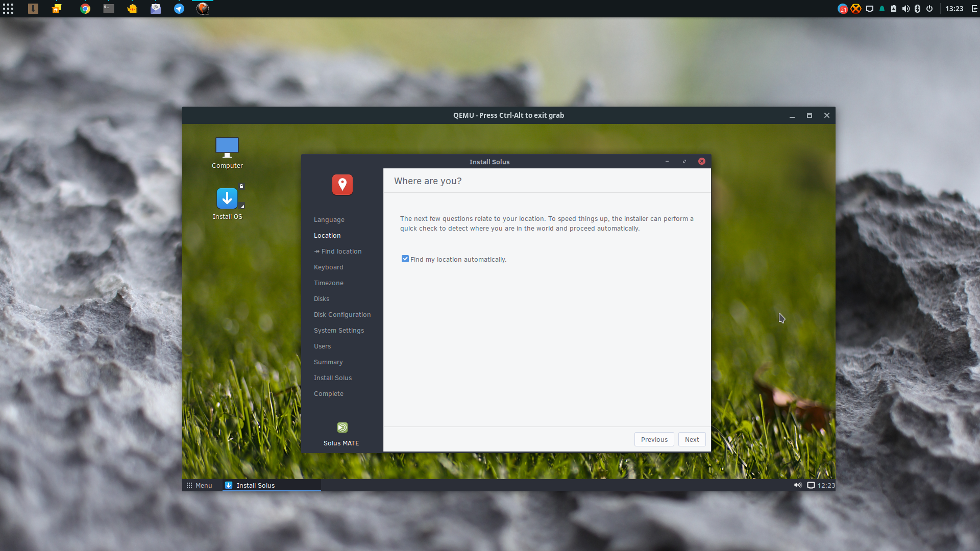Click the Solus MATE logo icon
Screen dimensions: 980x551
pos(342,428)
